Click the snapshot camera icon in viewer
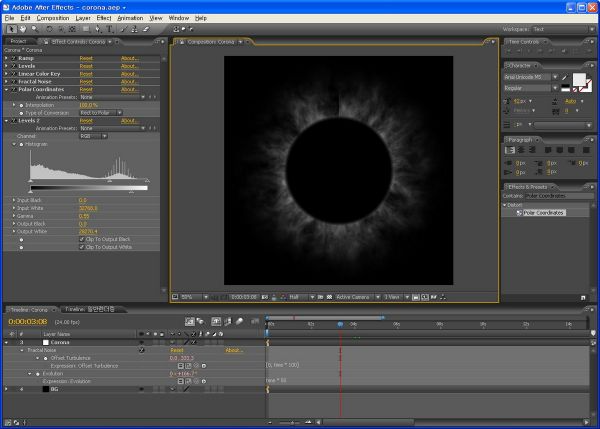The image size is (600, 429). pos(264,297)
